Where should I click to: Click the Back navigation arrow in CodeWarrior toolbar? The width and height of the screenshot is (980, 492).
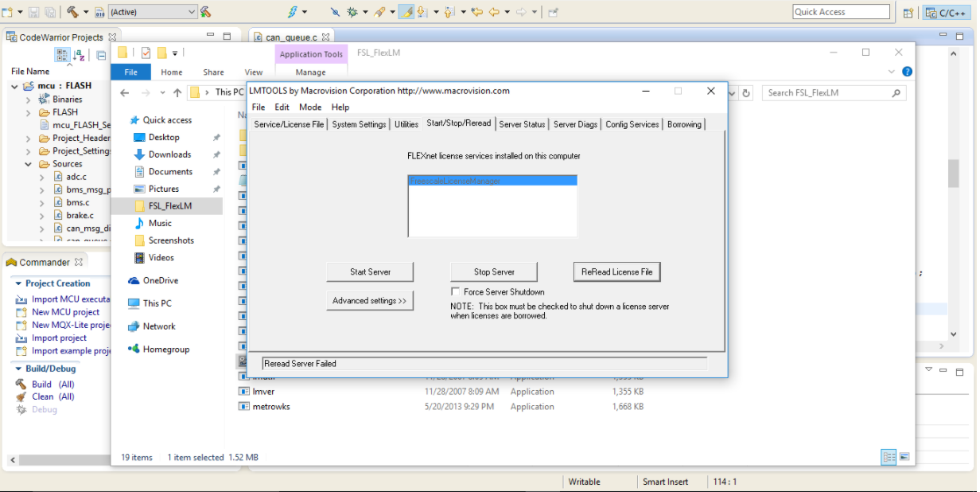[x=494, y=12]
